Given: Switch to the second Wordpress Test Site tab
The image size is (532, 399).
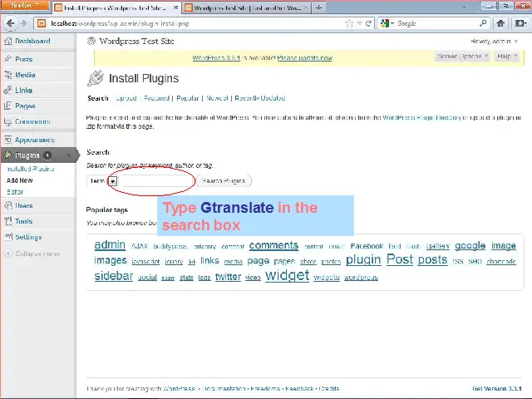Looking at the screenshot, I should coord(247,7).
